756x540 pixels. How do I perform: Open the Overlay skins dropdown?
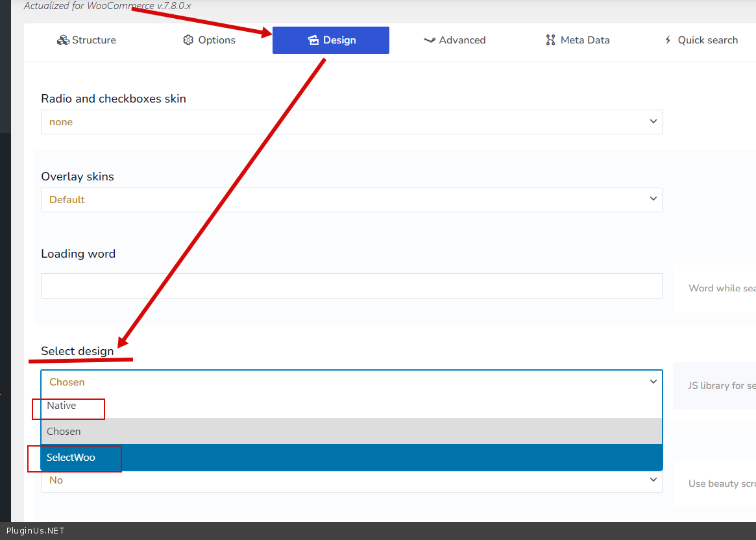click(x=351, y=200)
